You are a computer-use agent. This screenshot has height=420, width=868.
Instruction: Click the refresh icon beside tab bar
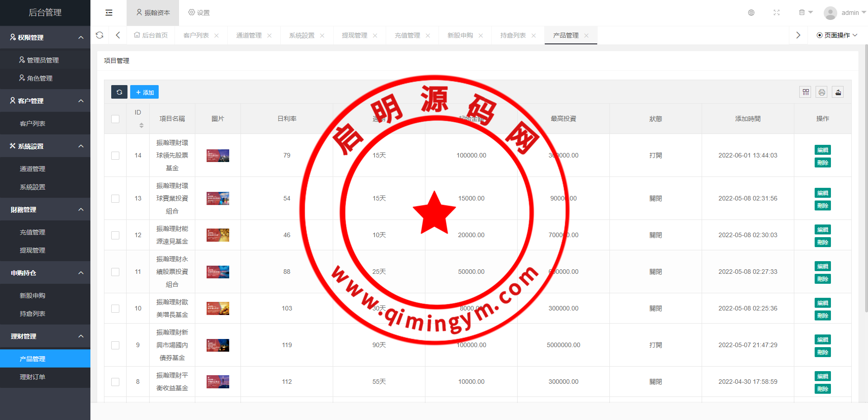pos(99,35)
